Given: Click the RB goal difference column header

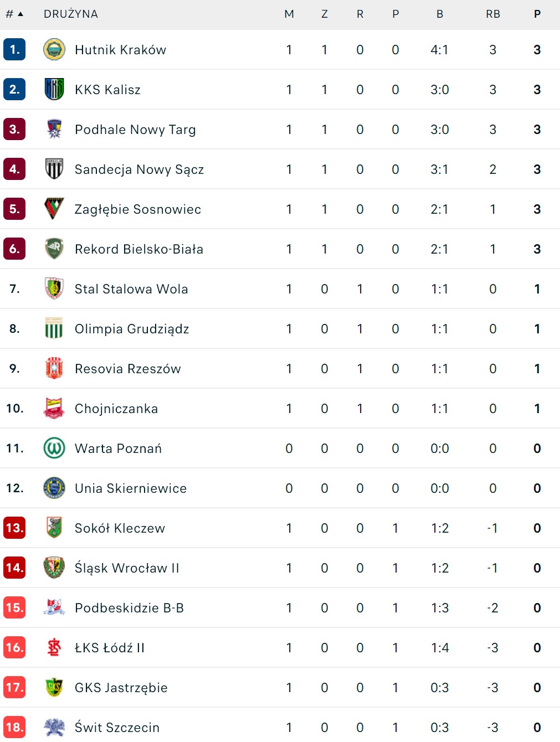Looking at the screenshot, I should click(492, 14).
